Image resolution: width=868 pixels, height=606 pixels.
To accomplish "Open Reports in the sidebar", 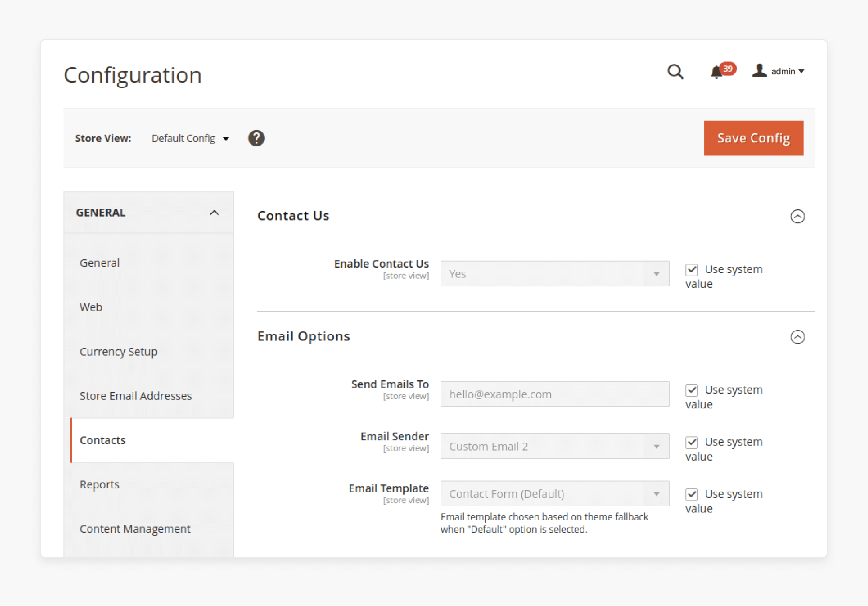I will (99, 484).
